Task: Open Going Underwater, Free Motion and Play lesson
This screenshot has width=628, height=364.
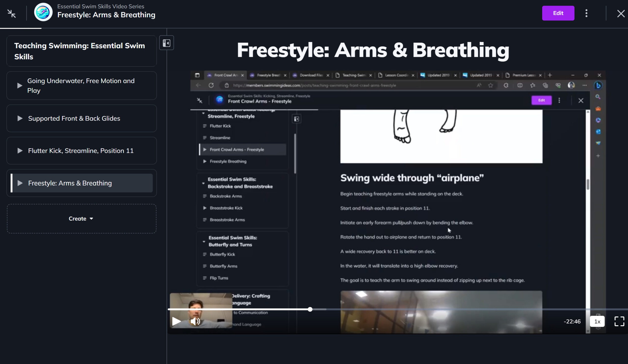Action: tap(81, 85)
